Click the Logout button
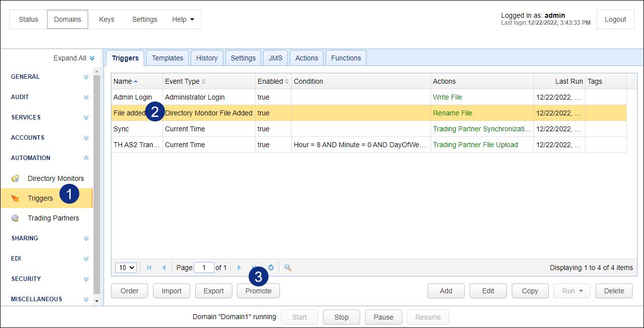The width and height of the screenshot is (644, 328). coord(615,19)
